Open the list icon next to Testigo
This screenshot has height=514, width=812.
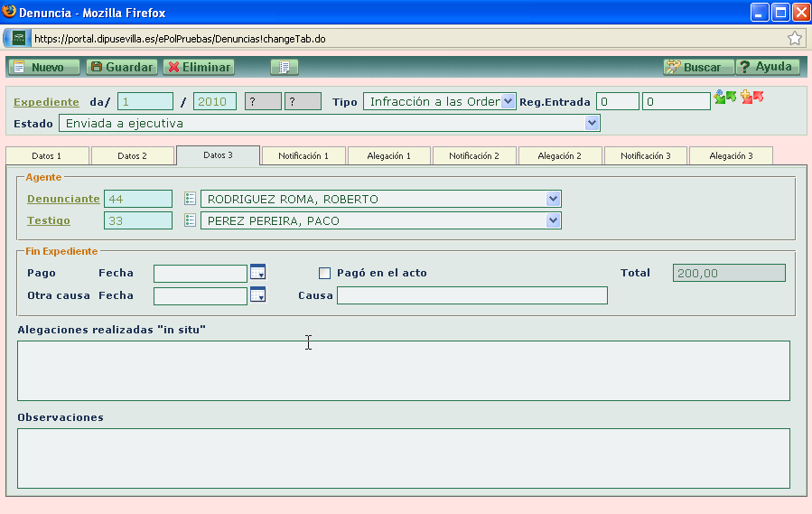pyautogui.click(x=190, y=220)
